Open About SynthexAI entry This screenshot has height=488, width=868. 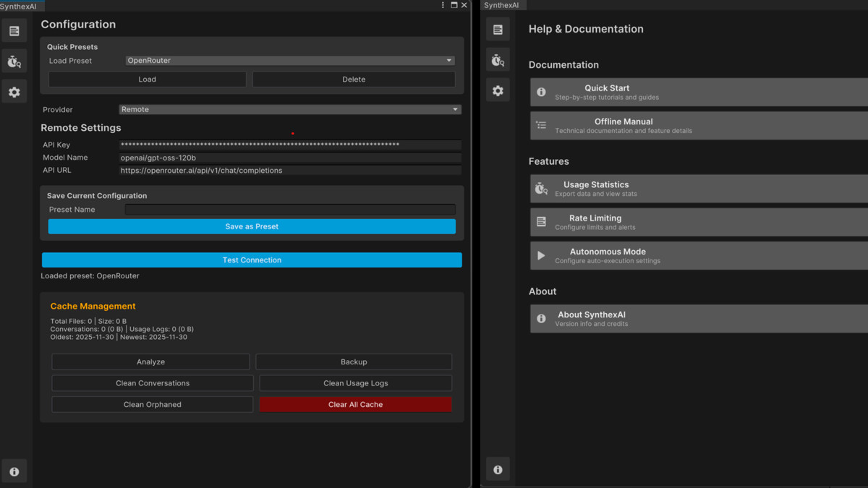click(x=699, y=318)
